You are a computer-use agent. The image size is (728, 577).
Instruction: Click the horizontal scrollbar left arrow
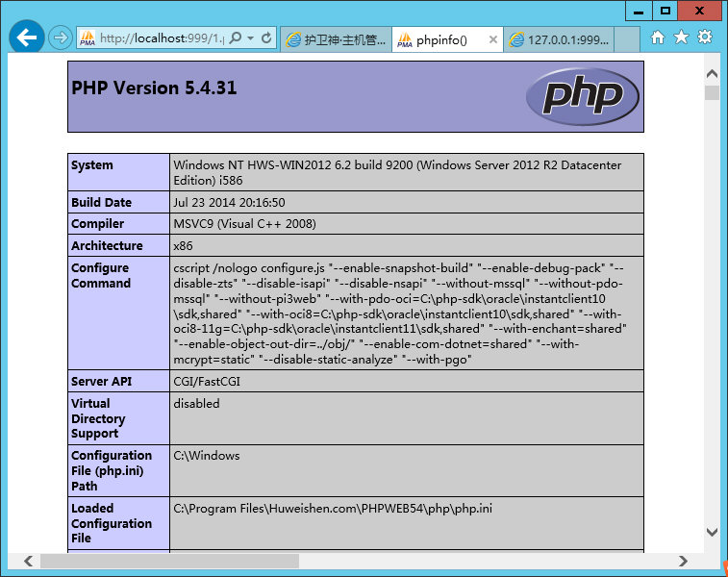point(28,561)
